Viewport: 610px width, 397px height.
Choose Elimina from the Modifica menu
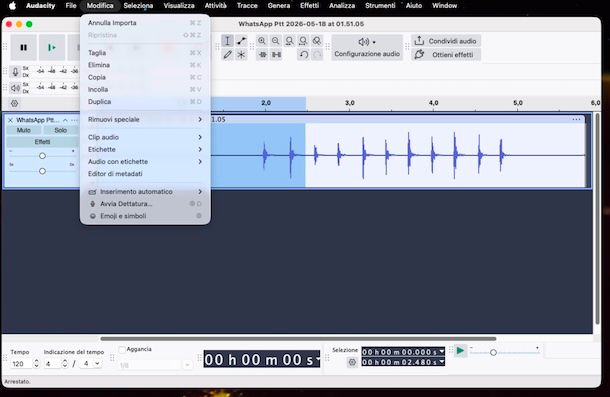pos(145,65)
